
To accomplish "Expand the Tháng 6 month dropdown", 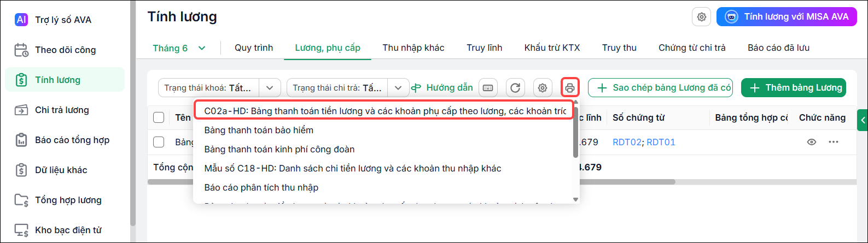I will click(x=179, y=48).
